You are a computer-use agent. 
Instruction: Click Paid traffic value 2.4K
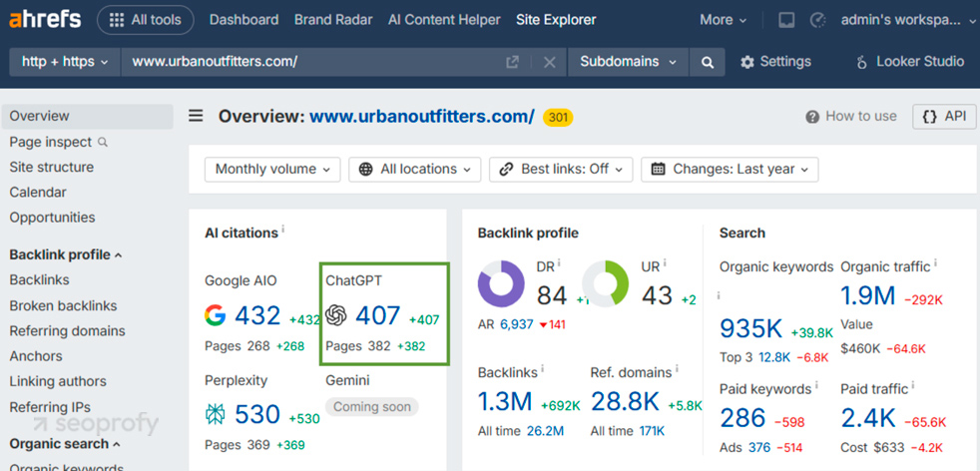[868, 417]
